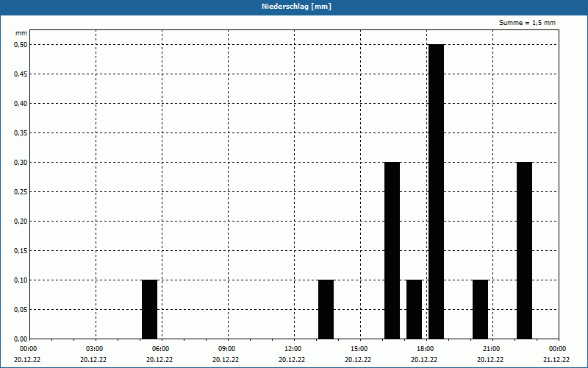This screenshot has height=368, width=588.
Task: Click the 21:00 time label
Action: tap(491, 349)
